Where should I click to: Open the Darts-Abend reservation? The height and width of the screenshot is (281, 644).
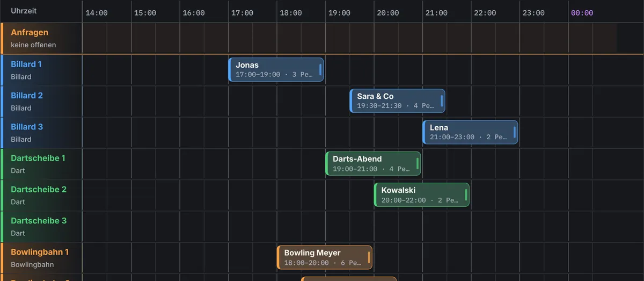pos(373,163)
